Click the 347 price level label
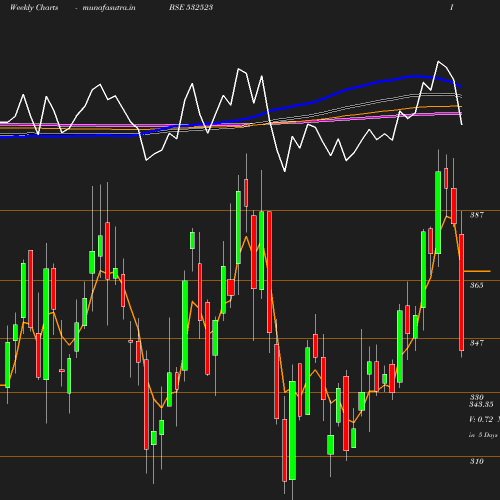Screen dimensions: 500x500 coord(477,343)
